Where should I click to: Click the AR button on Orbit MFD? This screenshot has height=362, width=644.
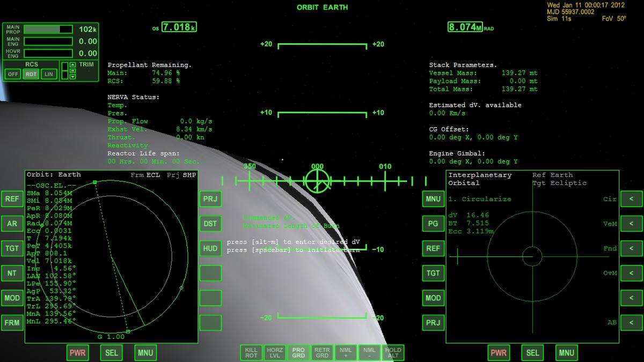point(12,223)
